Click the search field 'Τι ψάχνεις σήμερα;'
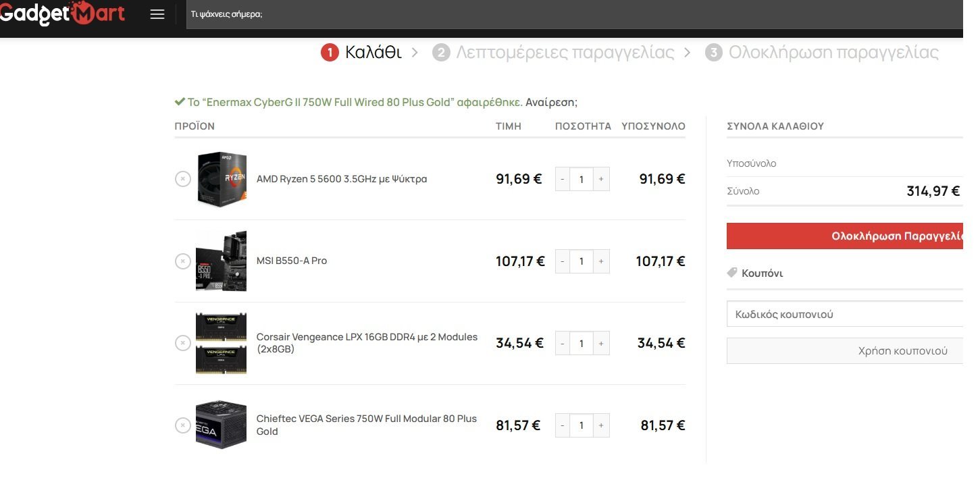Viewport: 980px width, 499px height. [x=574, y=14]
